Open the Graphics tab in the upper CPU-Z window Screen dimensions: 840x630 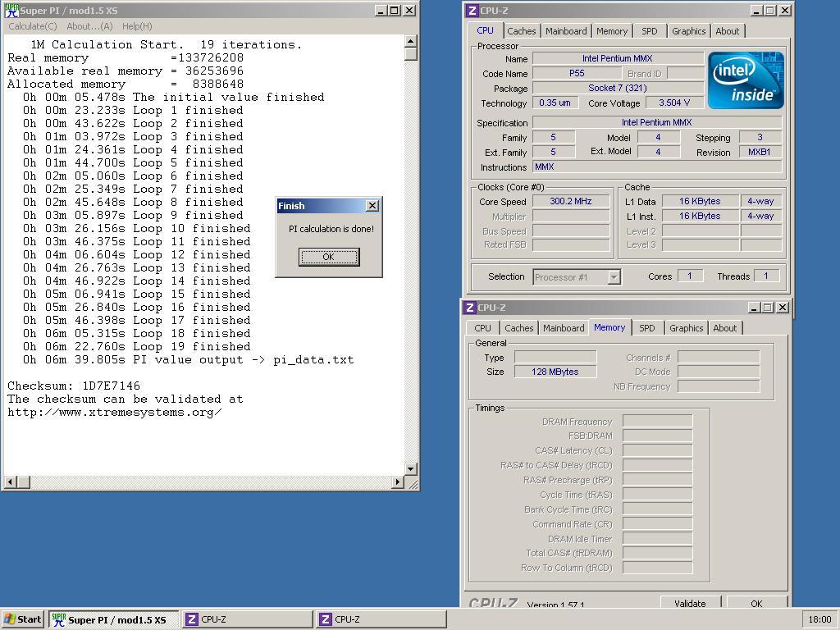click(689, 31)
